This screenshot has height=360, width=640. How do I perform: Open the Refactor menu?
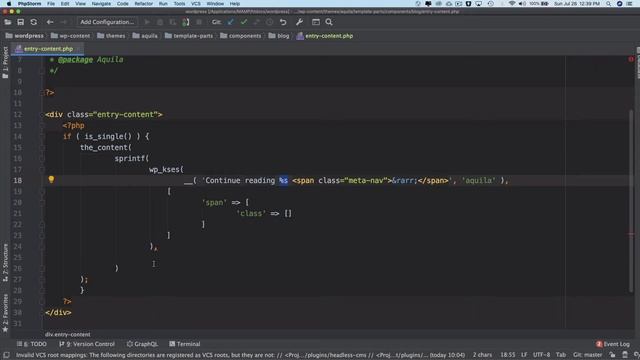[143, 4]
